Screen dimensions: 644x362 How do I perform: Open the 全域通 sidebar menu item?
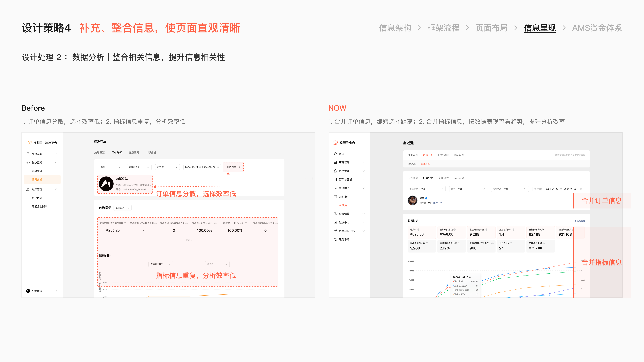[x=343, y=205]
